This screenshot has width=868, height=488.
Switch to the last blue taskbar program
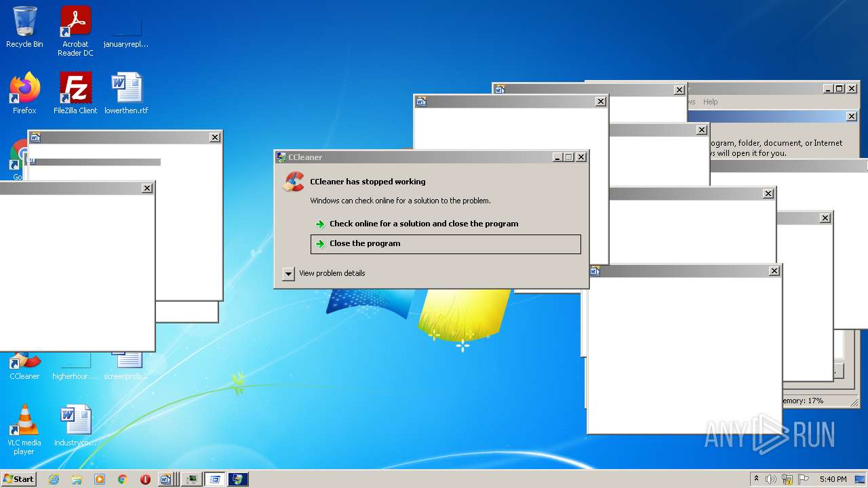238,479
